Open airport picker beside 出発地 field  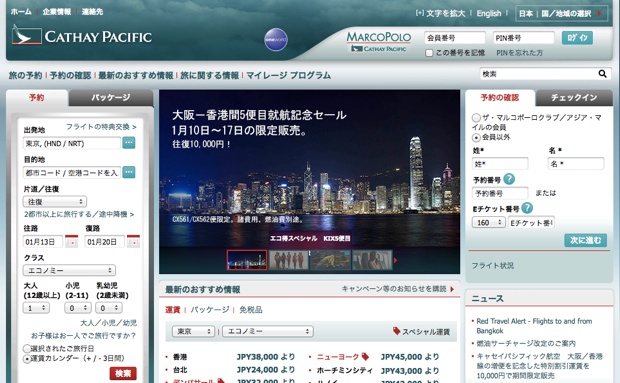click(x=129, y=143)
